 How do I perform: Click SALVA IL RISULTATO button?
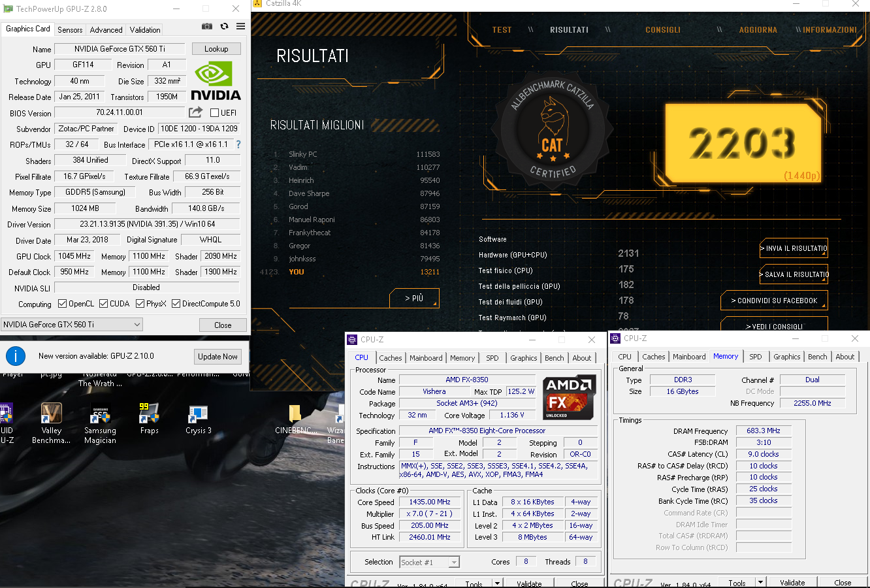pyautogui.click(x=794, y=274)
